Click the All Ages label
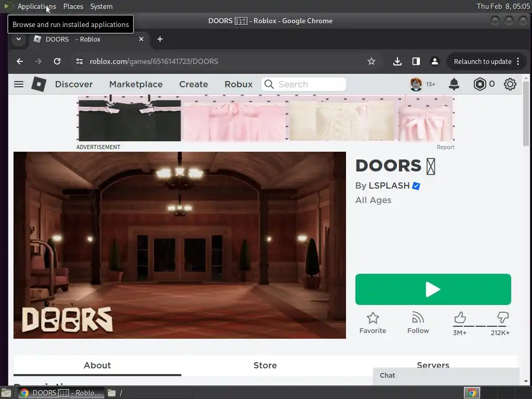Viewport: 532px width, 399px height. 373,200
